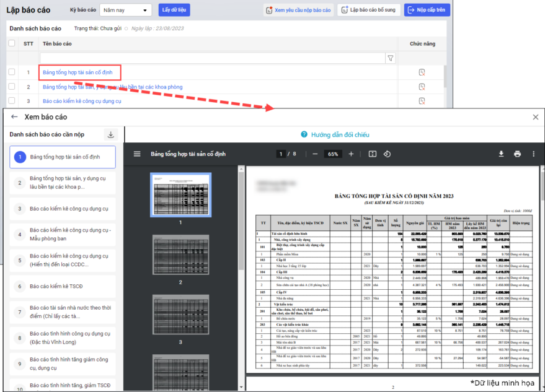Open the Kỳ báo cáo dropdown
The image size is (545, 392).
125,11
